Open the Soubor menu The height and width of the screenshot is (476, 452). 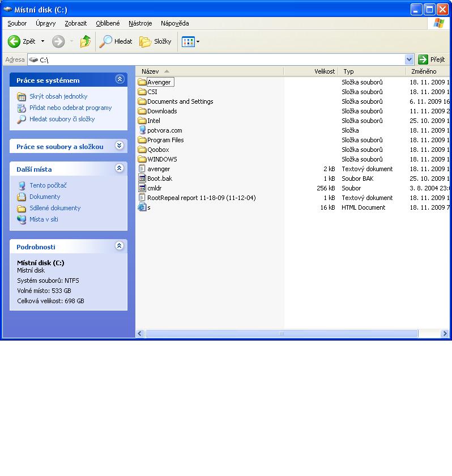tap(17, 23)
